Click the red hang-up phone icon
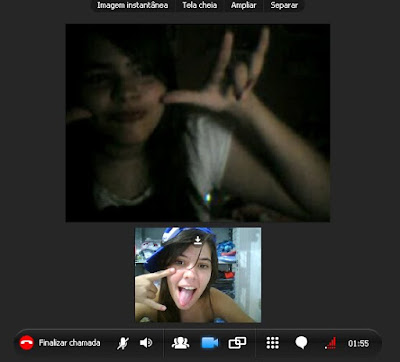Viewport: 400px width, 362px height. pos(26,343)
